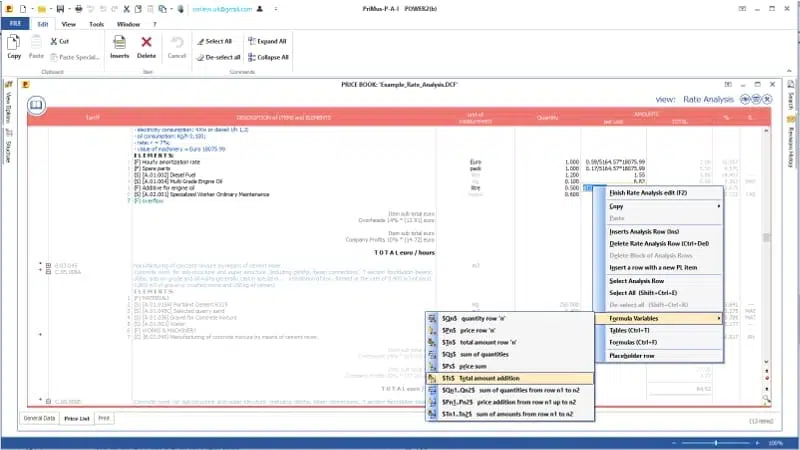Click the middle round icon beside Rate Analysis
Screen dimensions: 800x450
(756, 99)
